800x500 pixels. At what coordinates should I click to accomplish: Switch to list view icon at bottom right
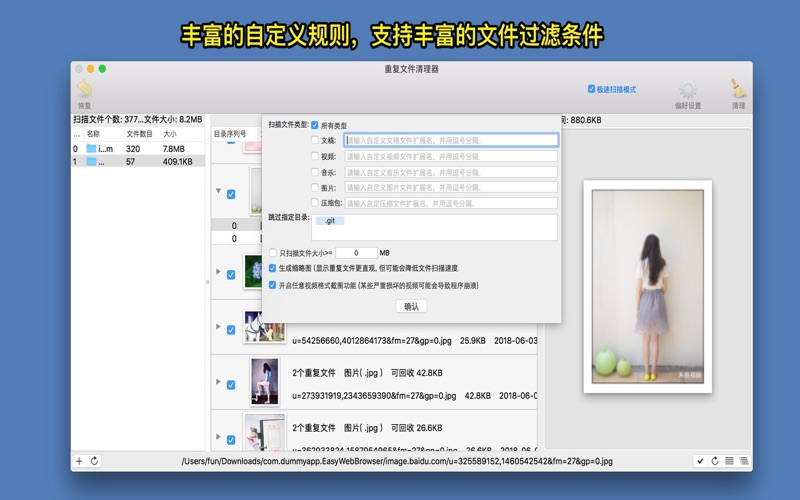click(x=730, y=461)
